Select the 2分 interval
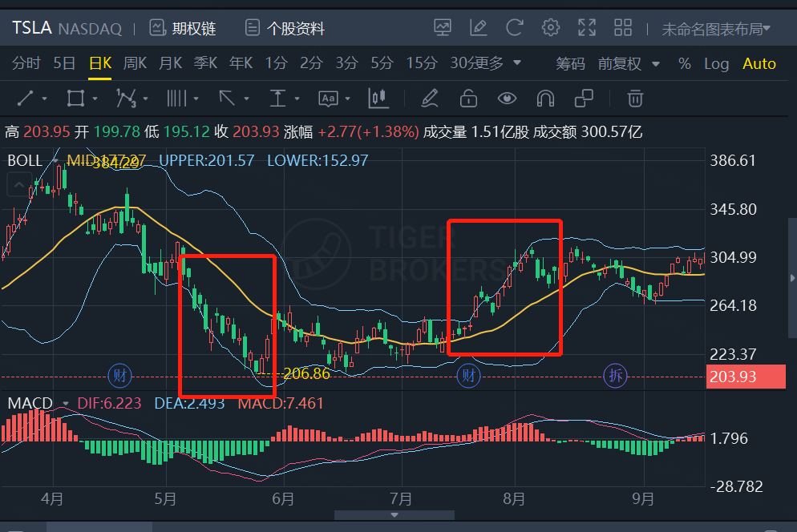The width and height of the screenshot is (797, 532). pos(311,63)
